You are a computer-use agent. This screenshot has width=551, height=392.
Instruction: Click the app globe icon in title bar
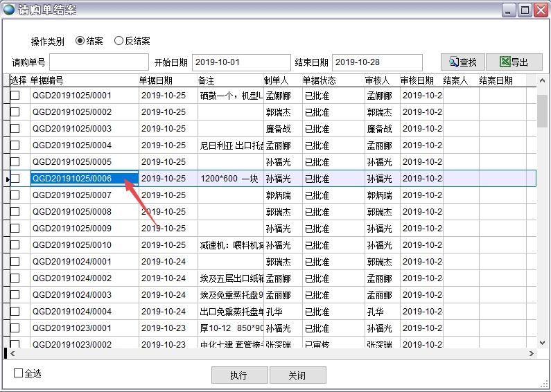point(9,10)
